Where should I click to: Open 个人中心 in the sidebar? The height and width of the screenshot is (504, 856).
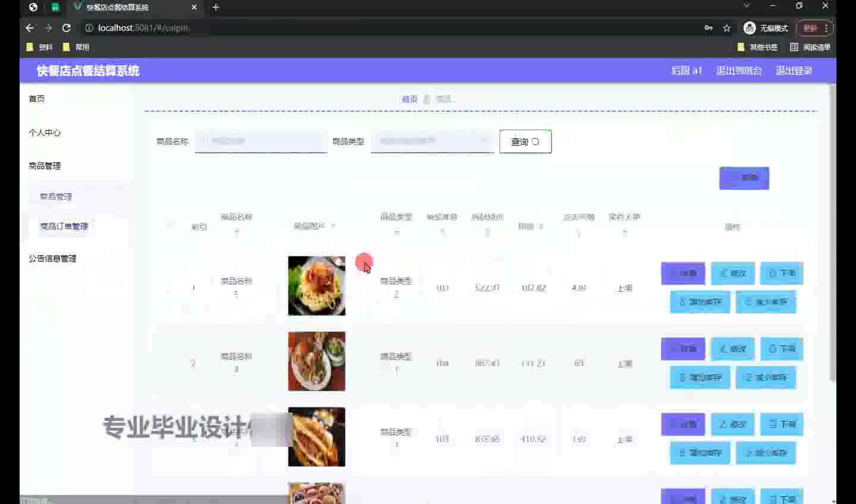(x=45, y=133)
